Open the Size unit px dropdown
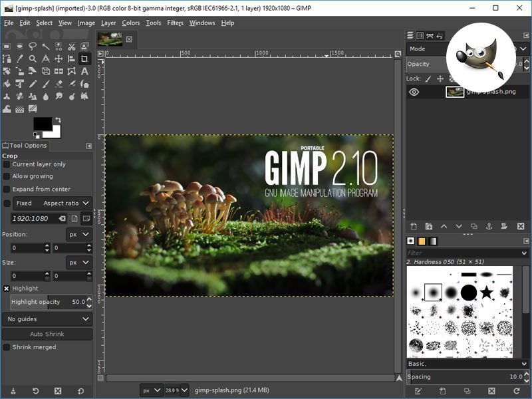The width and height of the screenshot is (532, 399). click(78, 263)
